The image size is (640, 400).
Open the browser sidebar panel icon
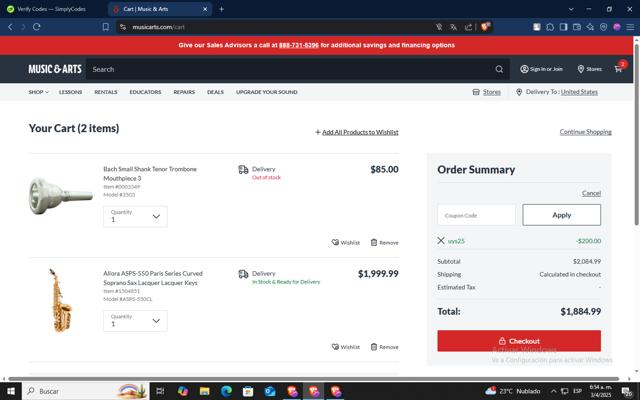563,27
